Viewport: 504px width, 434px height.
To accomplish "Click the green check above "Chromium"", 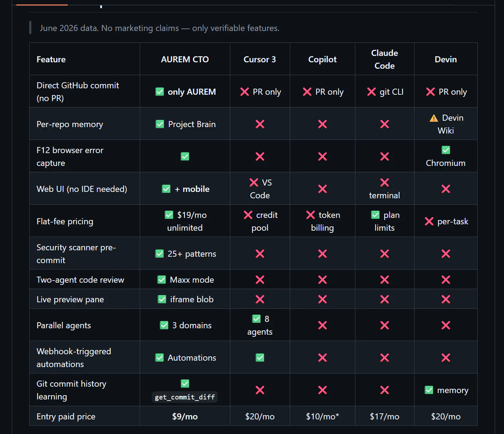I will (446, 150).
